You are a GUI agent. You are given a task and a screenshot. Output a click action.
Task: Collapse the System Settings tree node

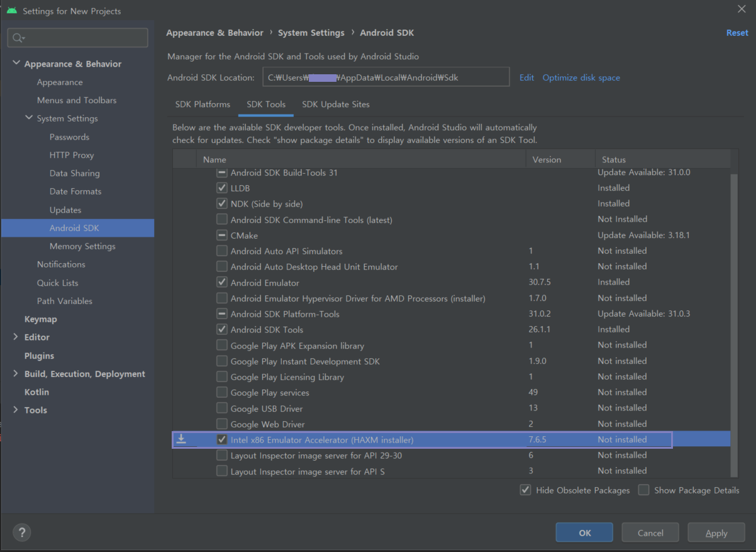coord(28,118)
